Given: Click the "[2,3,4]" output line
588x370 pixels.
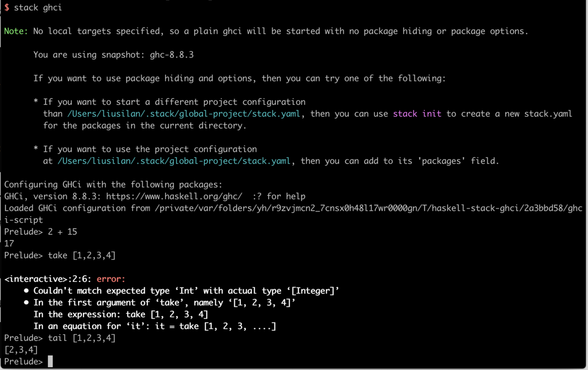Looking at the screenshot, I should pyautogui.click(x=21, y=350).
